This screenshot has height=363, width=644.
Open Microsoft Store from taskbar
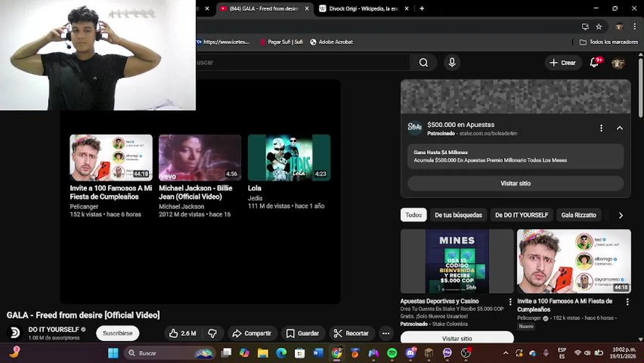[x=300, y=353]
